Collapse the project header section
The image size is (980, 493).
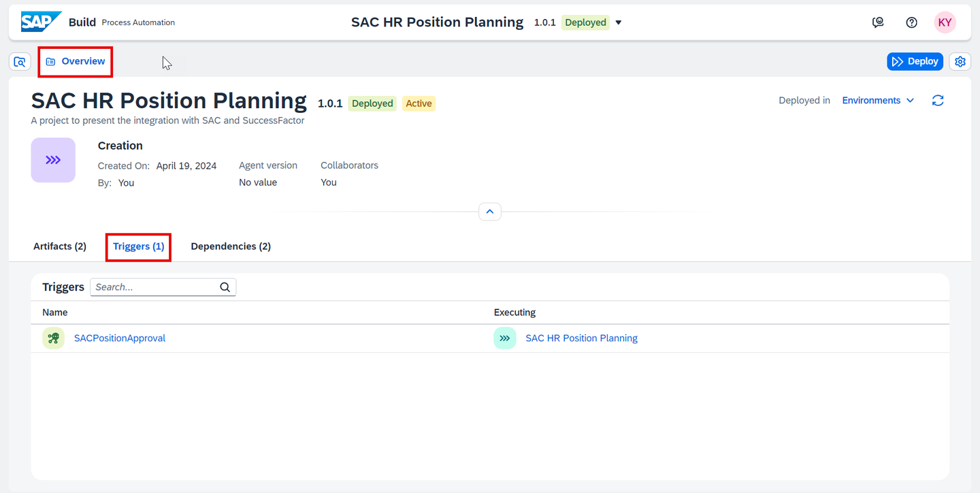490,211
